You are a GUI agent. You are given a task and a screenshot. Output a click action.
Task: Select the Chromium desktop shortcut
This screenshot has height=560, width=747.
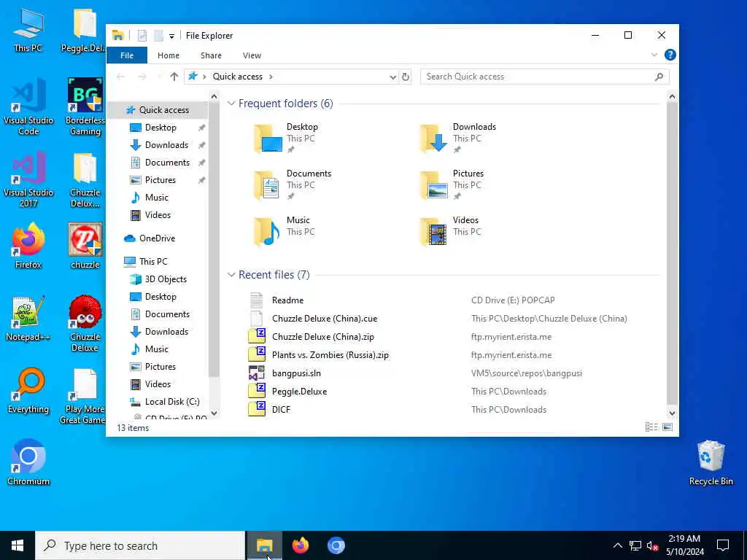[28, 463]
